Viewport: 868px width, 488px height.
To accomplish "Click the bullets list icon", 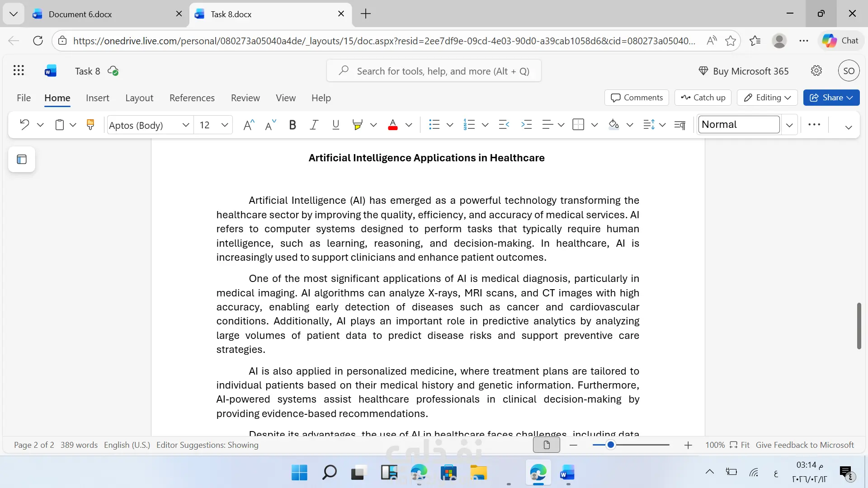I will (434, 125).
